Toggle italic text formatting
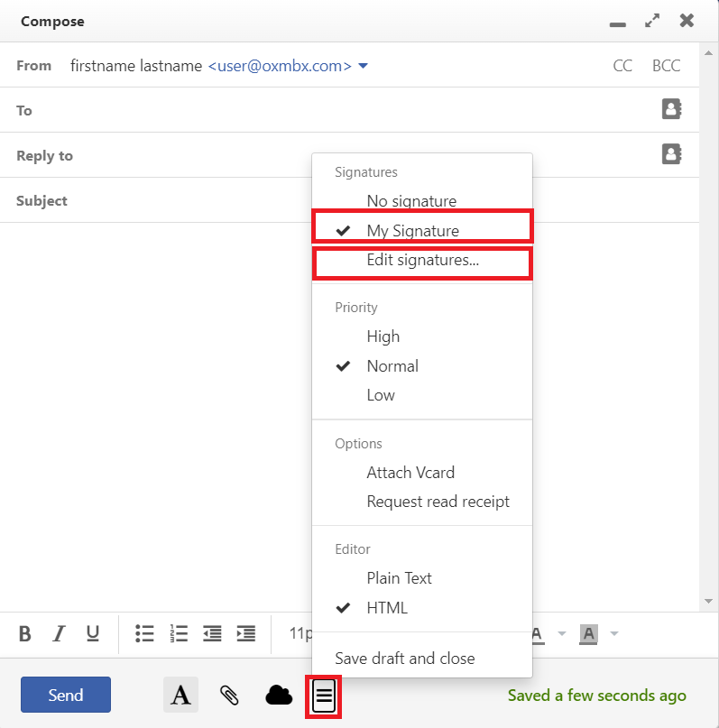 (x=59, y=633)
